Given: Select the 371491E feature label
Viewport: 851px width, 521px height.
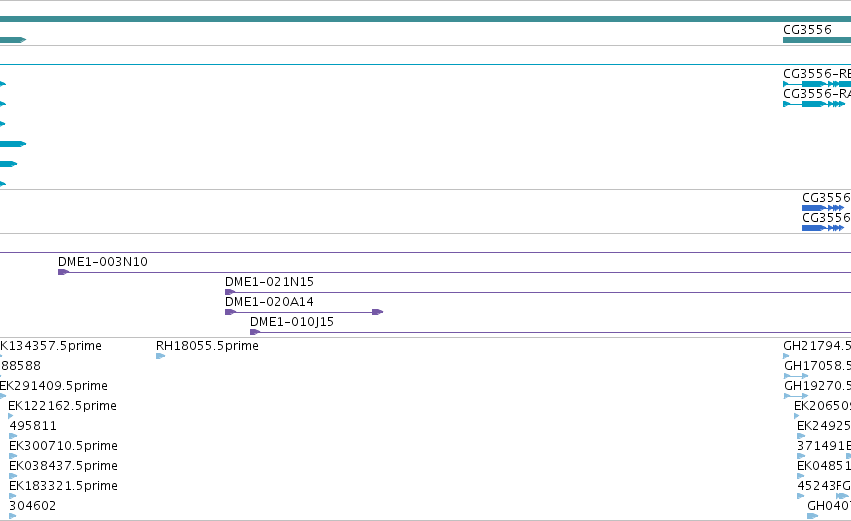Looking at the screenshot, I should pos(824,446).
